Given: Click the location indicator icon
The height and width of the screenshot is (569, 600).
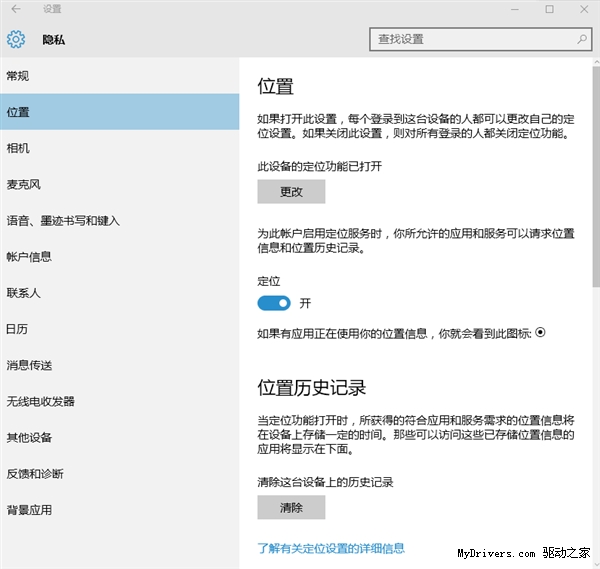Looking at the screenshot, I should pos(541,332).
